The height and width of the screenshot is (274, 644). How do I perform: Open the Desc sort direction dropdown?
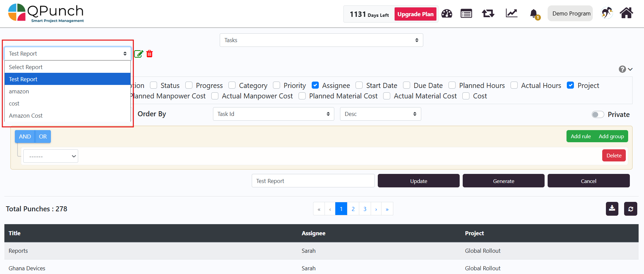[x=380, y=114]
